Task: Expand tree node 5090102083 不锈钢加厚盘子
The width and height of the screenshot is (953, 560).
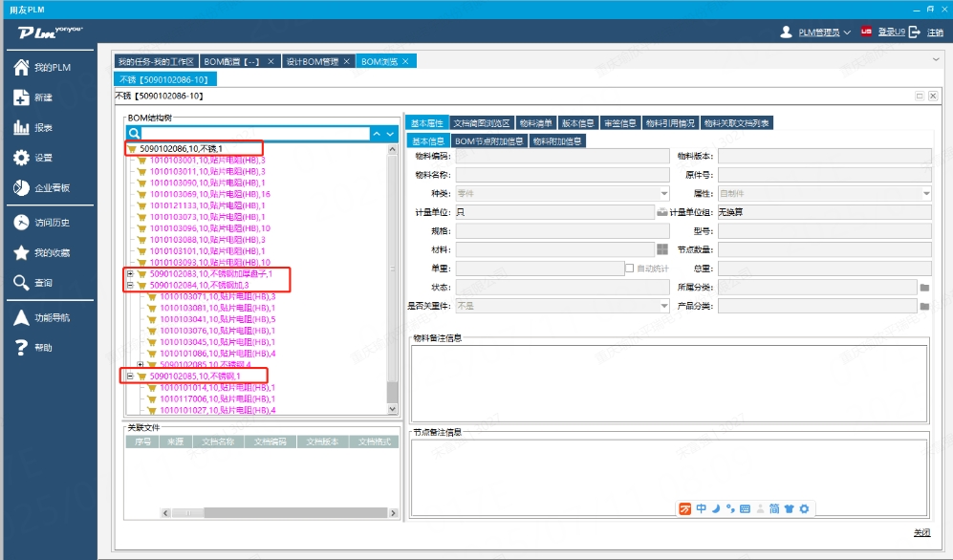Action: pos(130,274)
